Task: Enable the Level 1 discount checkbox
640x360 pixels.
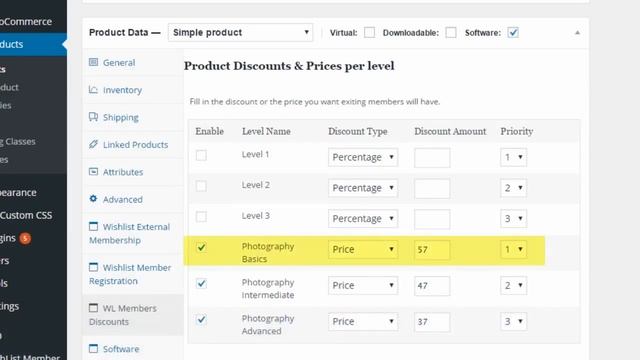Action: tap(201, 156)
